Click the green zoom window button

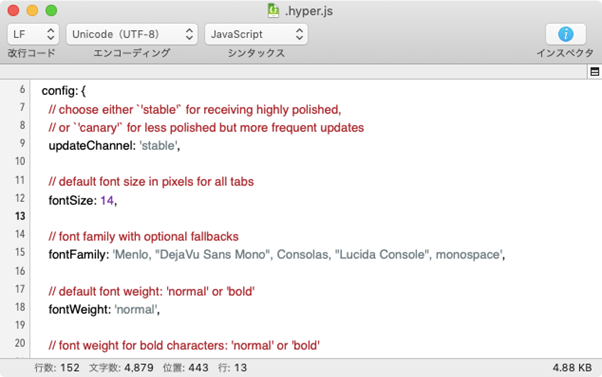pyautogui.click(x=51, y=11)
